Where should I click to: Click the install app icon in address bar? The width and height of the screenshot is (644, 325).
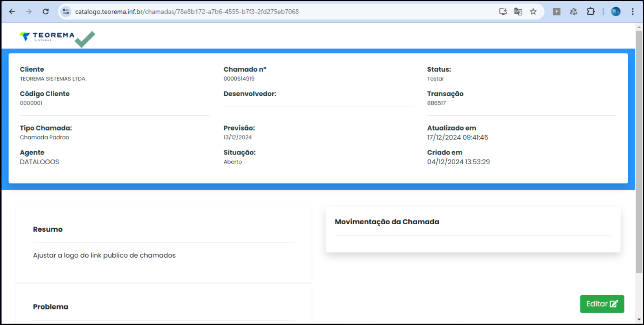coord(503,12)
